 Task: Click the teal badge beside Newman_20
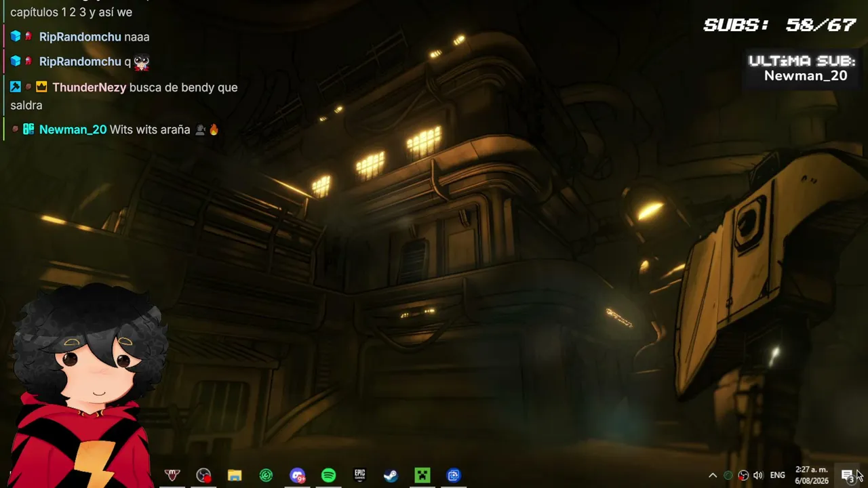[x=28, y=129]
